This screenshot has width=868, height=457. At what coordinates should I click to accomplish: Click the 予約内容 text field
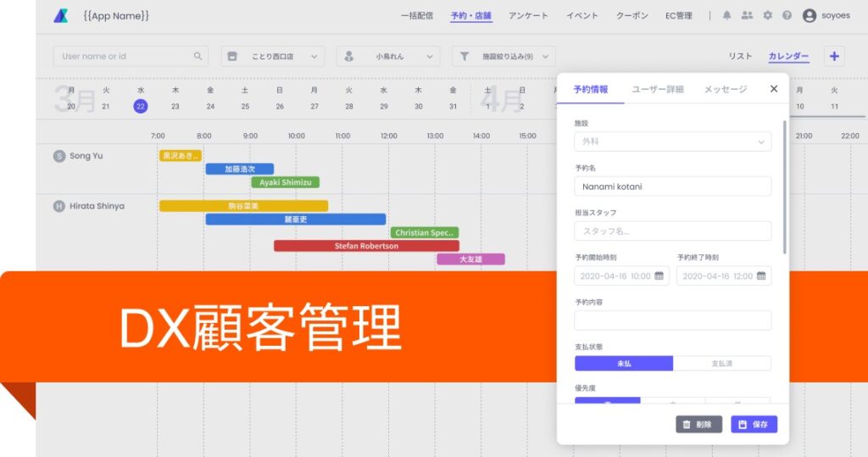(672, 320)
